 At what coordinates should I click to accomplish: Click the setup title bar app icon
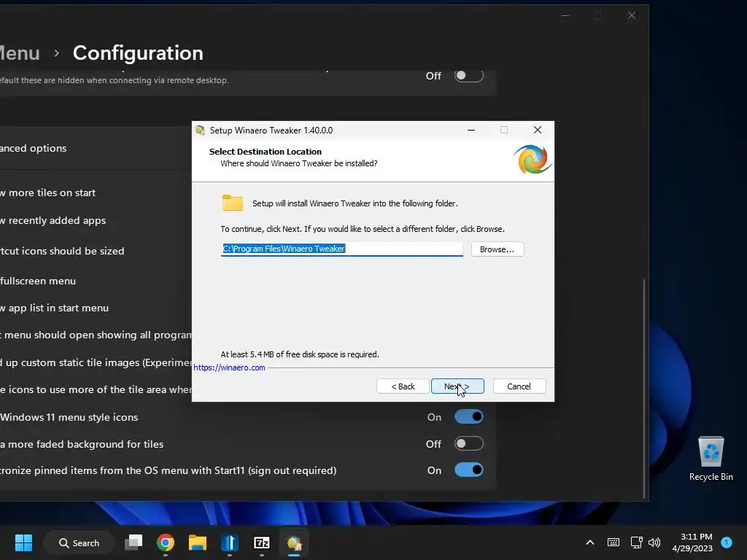[x=200, y=130]
